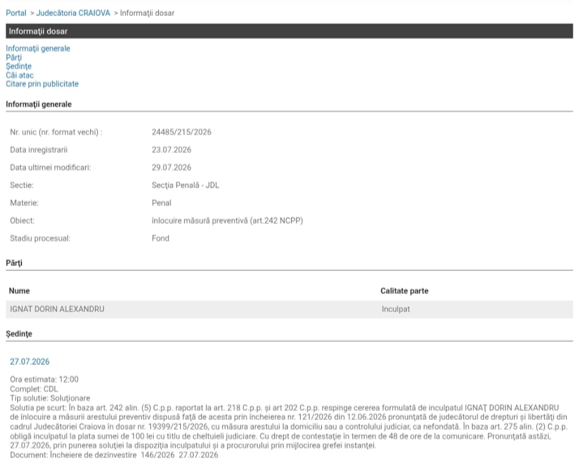579x470 pixels.
Task: Select the Secția Penală - JDL value
Action: [185, 185]
